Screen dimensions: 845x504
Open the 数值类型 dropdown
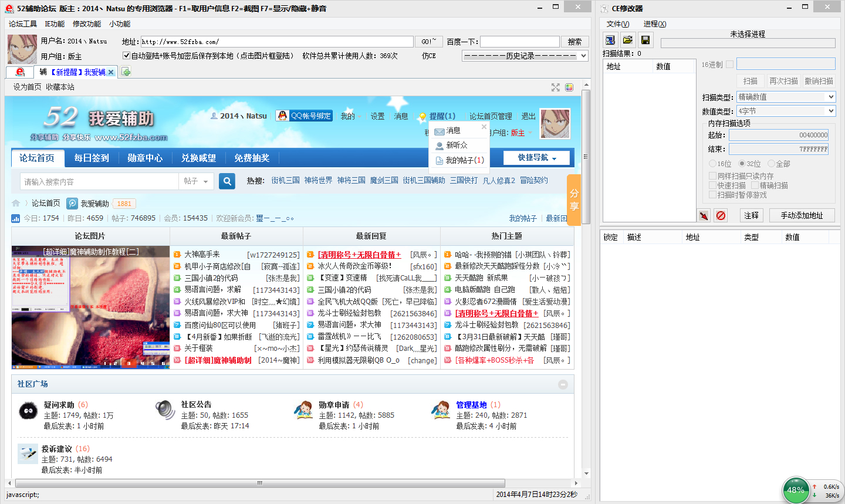click(x=786, y=111)
